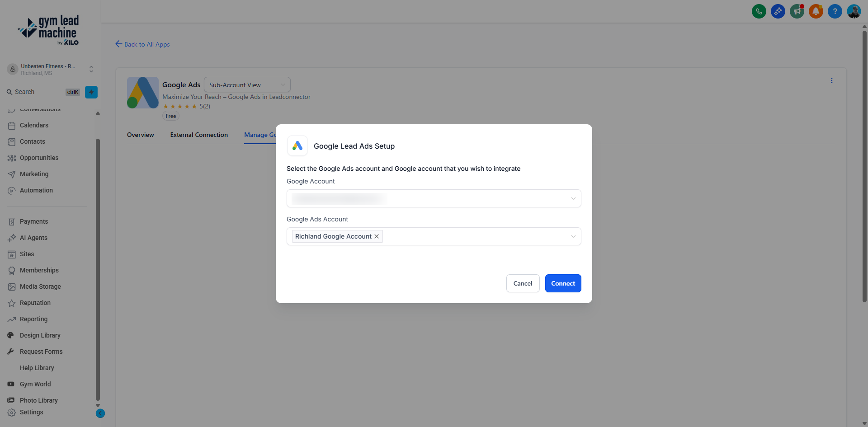Open the orange notifications bell

[816, 11]
